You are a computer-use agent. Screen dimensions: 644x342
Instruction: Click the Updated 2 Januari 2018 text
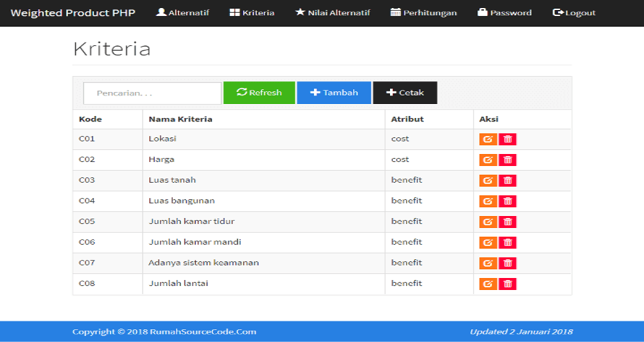521,332
